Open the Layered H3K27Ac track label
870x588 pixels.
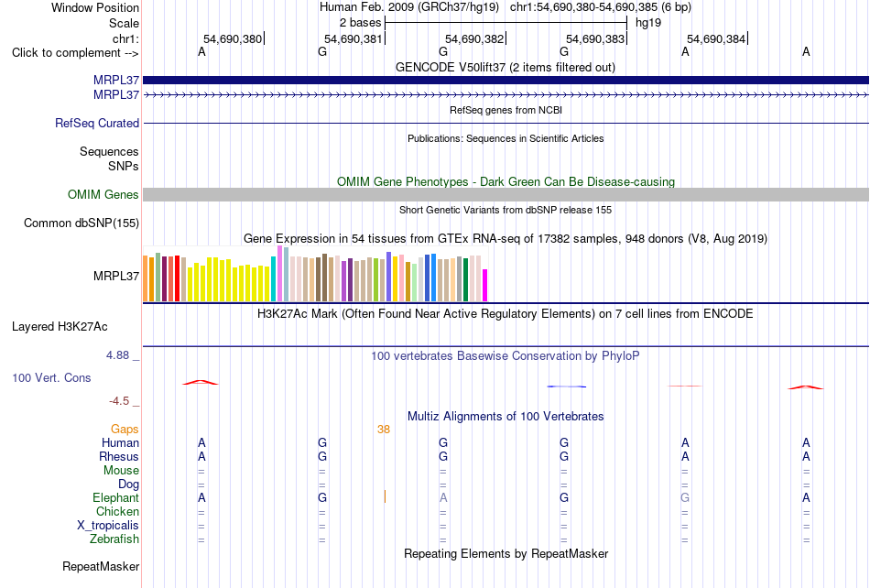click(x=60, y=327)
